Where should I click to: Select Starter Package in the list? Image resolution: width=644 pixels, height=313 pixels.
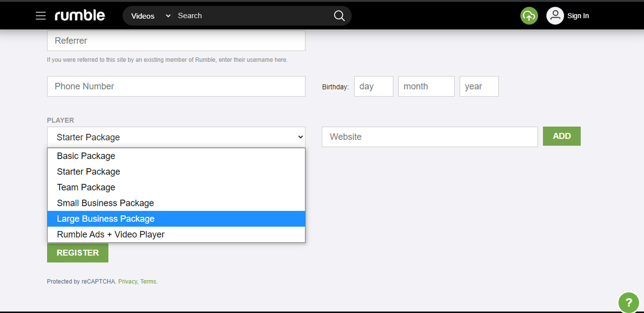click(x=176, y=172)
